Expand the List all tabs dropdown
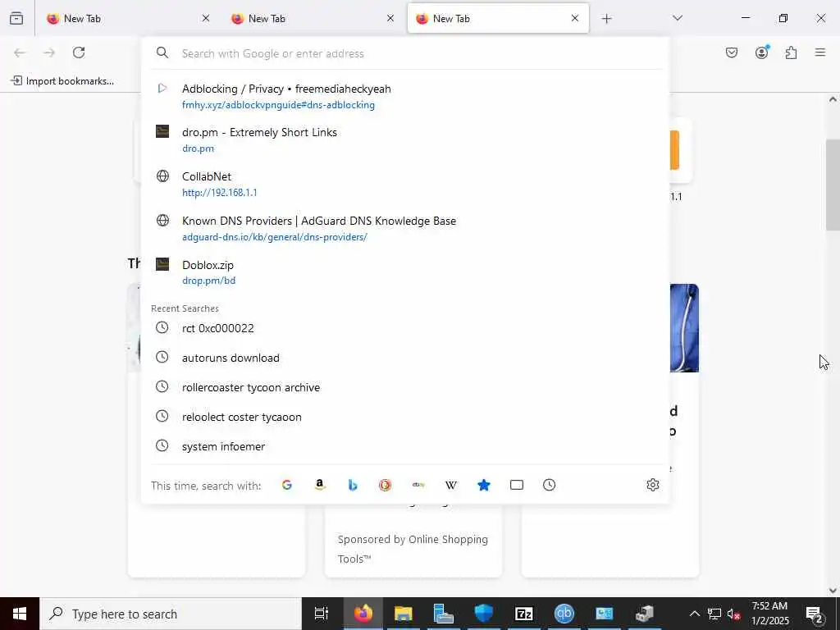 click(678, 19)
